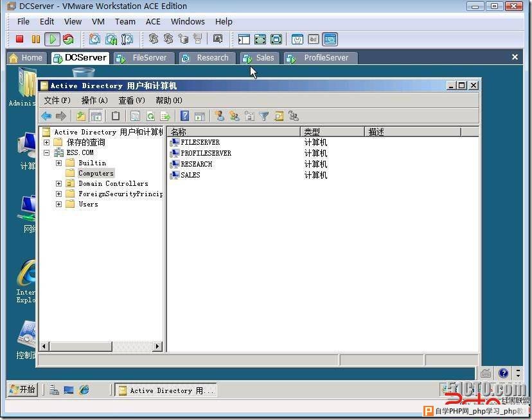Click the Internet Explorer quick launch icon

point(84,390)
